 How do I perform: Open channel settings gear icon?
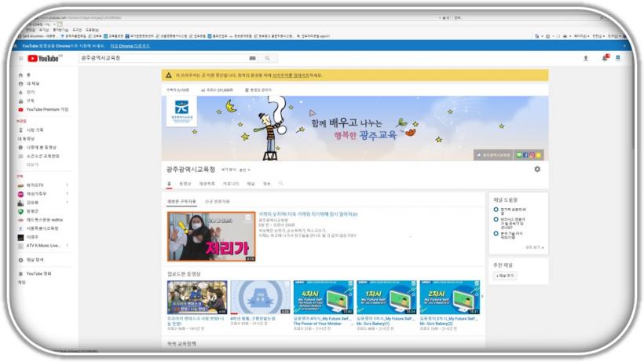click(x=537, y=169)
